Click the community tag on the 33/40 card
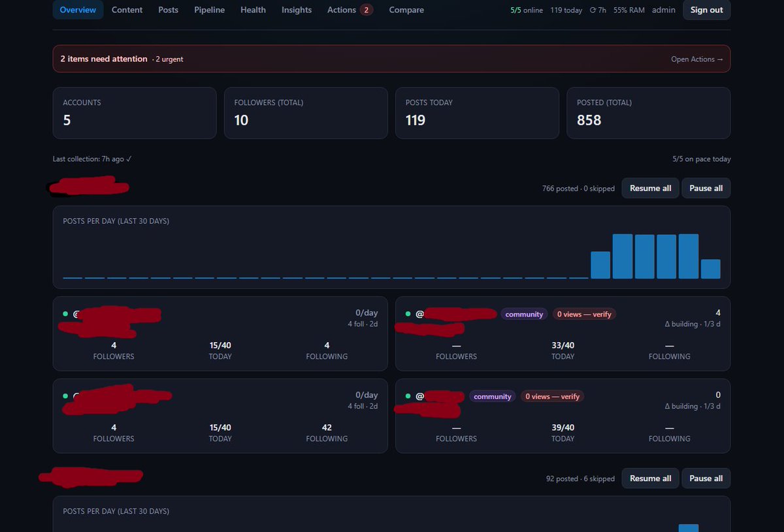Viewport: 784px width, 532px height. coord(524,314)
